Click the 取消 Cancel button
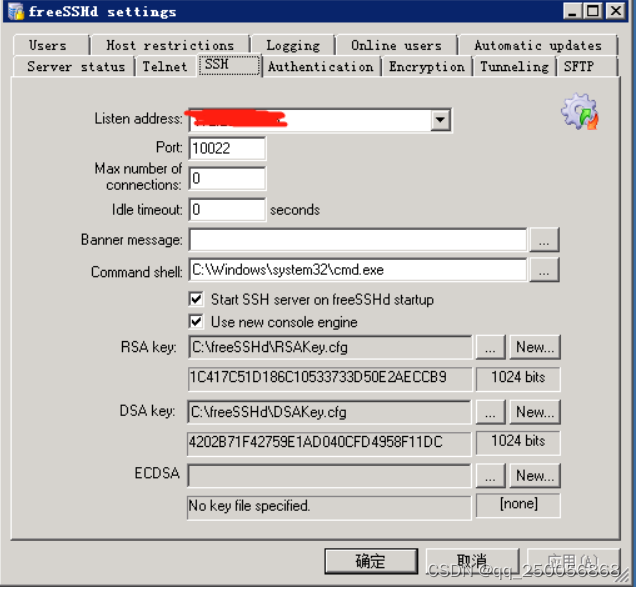 click(x=473, y=561)
